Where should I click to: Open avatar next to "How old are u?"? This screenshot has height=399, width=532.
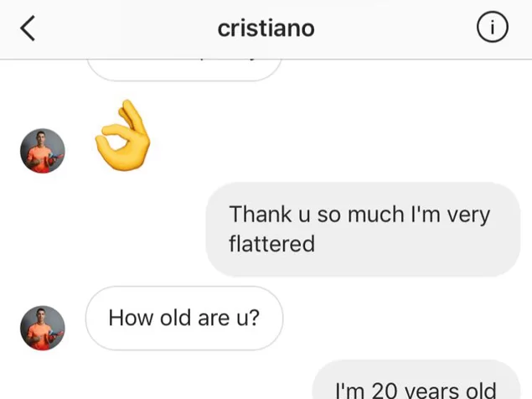pos(42,328)
